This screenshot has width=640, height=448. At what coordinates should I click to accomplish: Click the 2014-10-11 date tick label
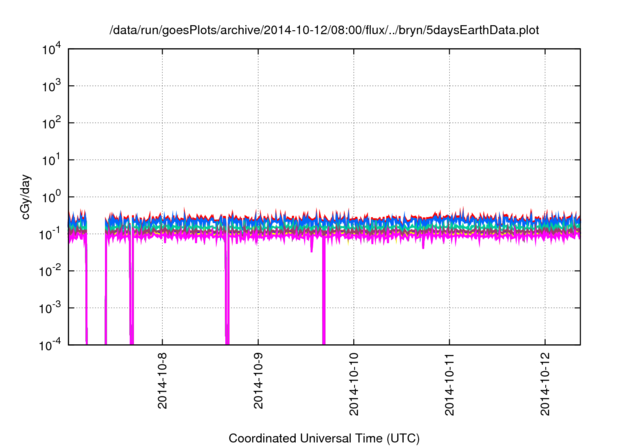pyautogui.click(x=449, y=384)
